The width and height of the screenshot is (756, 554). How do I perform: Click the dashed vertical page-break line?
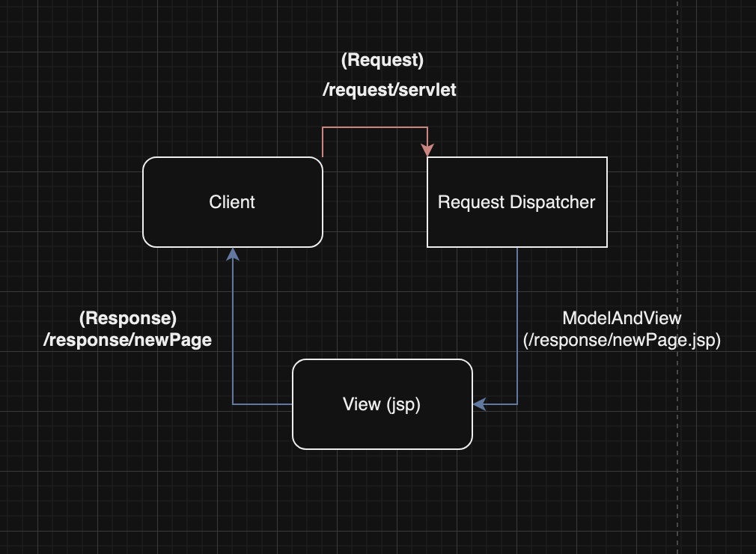(x=677, y=277)
